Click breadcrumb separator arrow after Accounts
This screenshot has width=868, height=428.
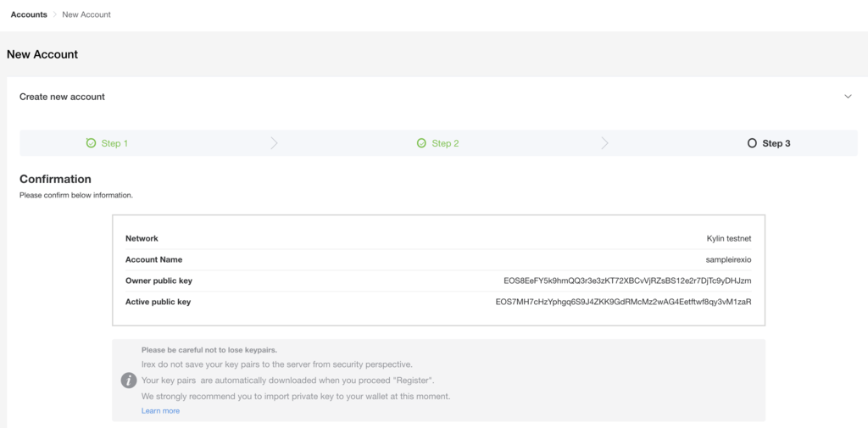(55, 14)
